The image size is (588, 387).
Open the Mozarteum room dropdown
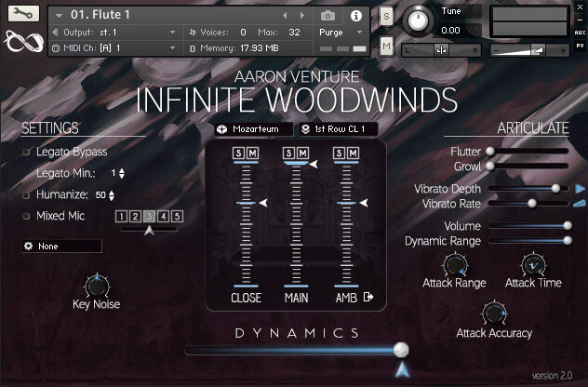tap(253, 129)
